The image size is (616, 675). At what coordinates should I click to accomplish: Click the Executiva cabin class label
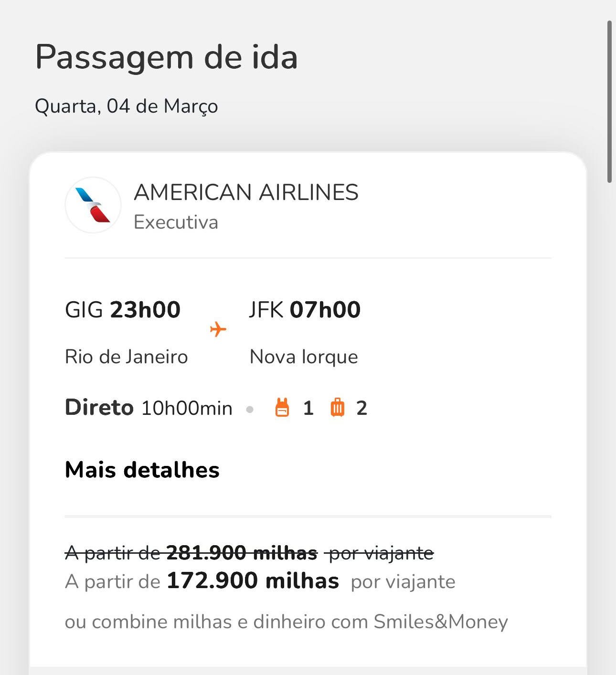click(x=176, y=222)
